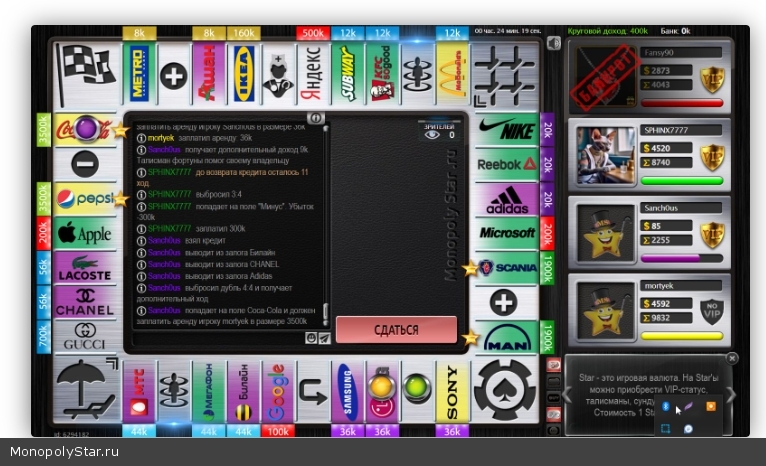This screenshot has width=766, height=466.
Task: Close the Star currency tip panel
Action: pyautogui.click(x=731, y=358)
